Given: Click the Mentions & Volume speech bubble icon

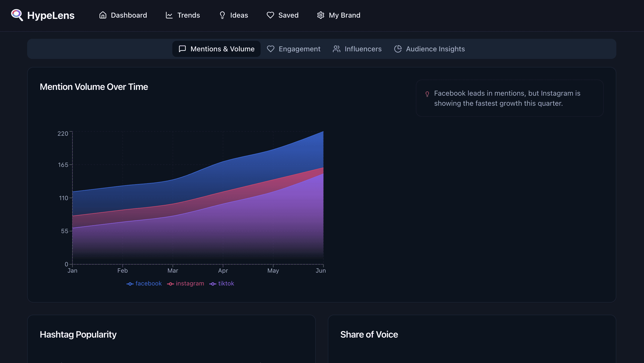Looking at the screenshot, I should pos(182,49).
